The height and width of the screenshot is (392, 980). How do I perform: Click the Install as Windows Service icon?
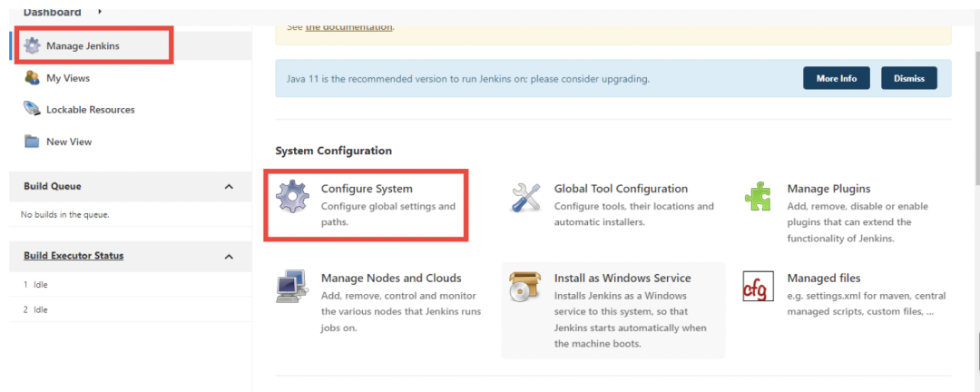527,286
